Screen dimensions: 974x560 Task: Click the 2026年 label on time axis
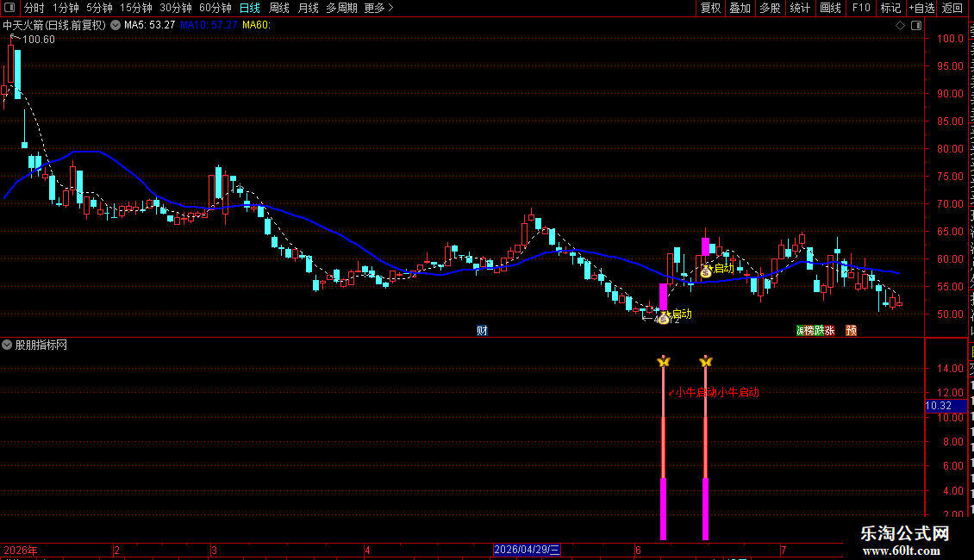(21, 550)
